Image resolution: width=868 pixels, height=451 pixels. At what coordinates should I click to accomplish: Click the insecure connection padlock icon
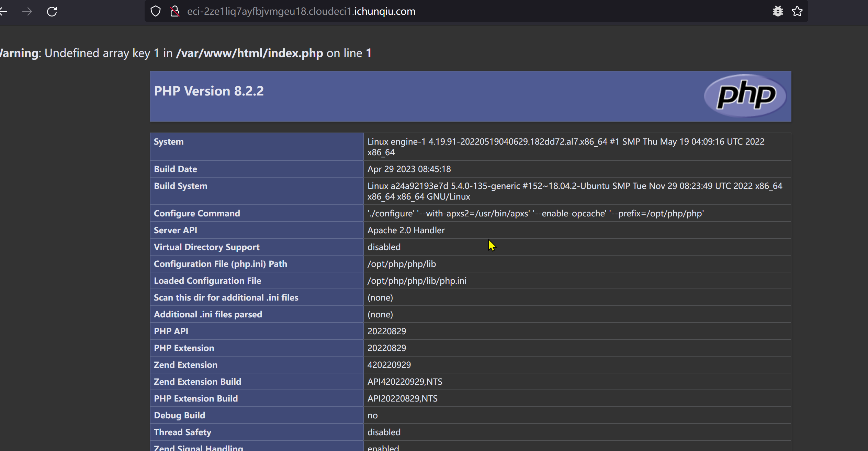(x=175, y=11)
